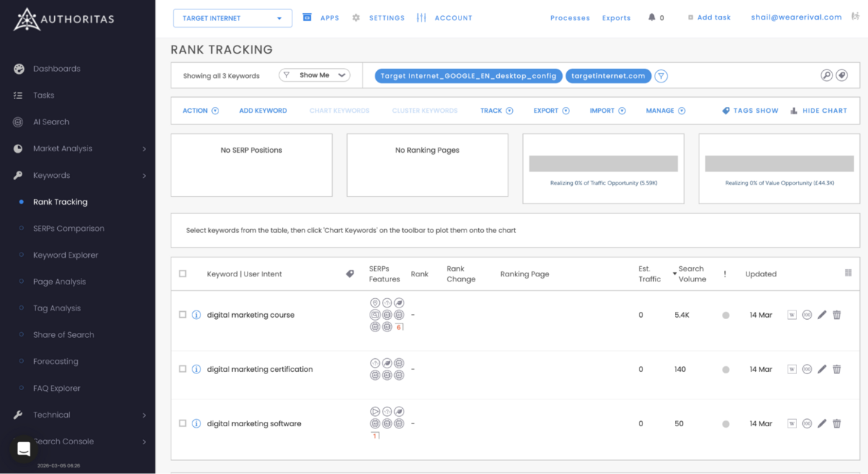Click TAGS SHOW button
Image resolution: width=868 pixels, height=474 pixels.
point(750,111)
